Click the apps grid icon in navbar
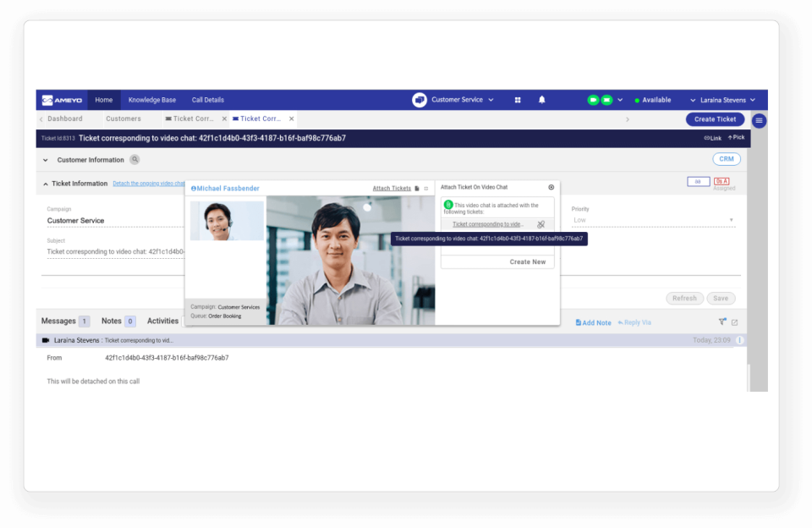 517,99
